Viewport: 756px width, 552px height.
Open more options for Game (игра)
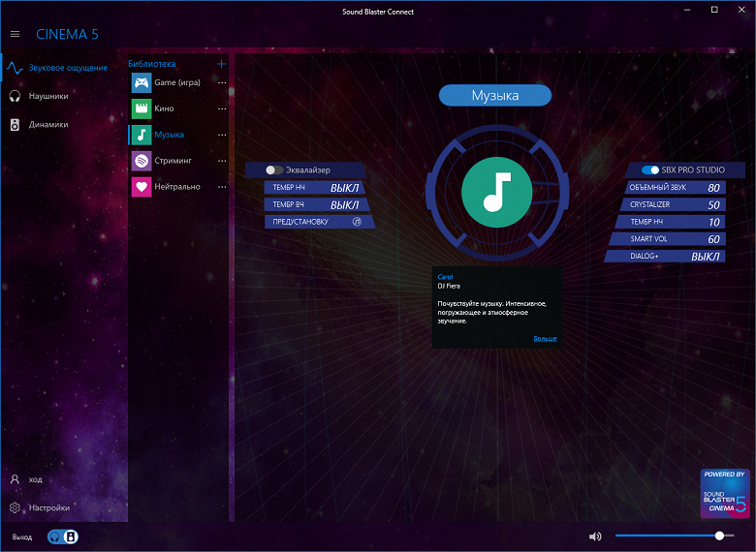point(222,83)
